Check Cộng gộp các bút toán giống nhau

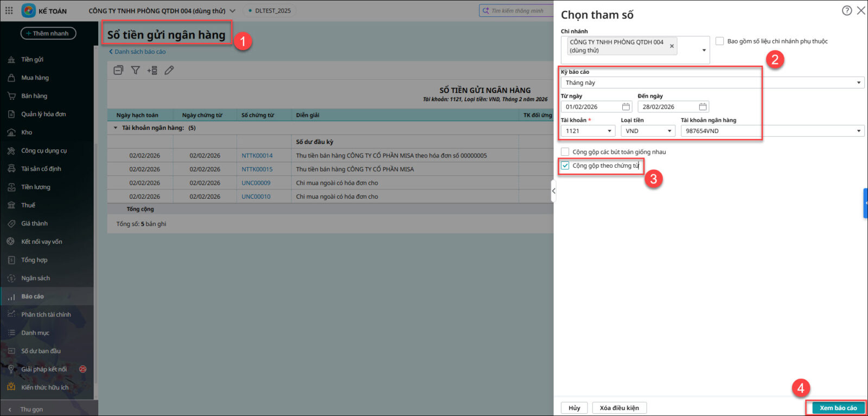pyautogui.click(x=565, y=152)
